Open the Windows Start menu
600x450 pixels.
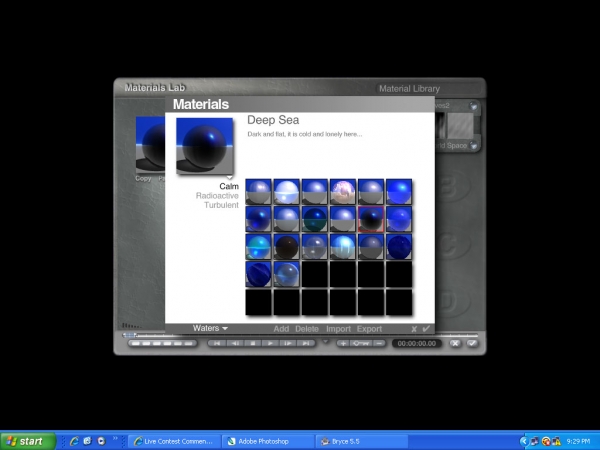(x=28, y=441)
